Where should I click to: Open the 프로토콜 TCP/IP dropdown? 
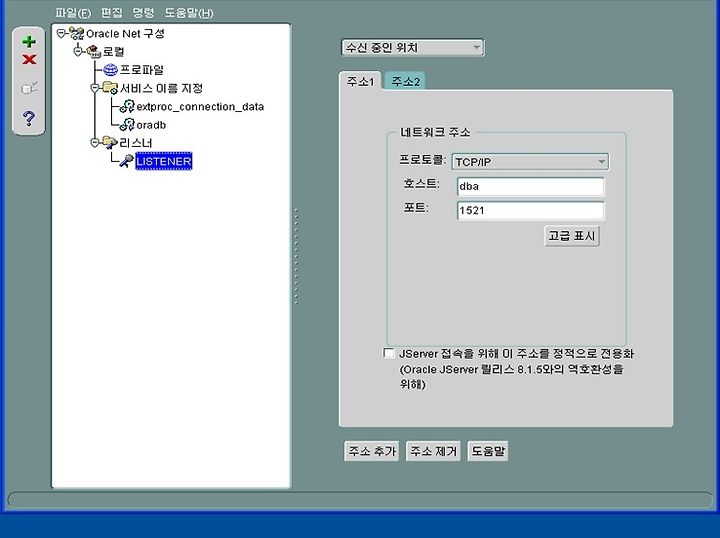[x=530, y=162]
